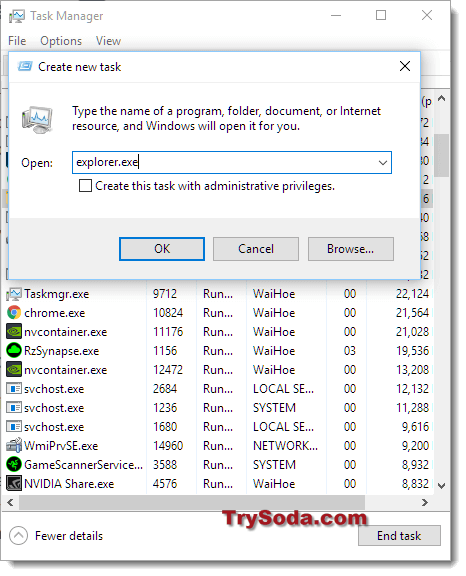Click the WmiPrvSE.exe process icon
This screenshot has width=466, height=576.
pos(14,446)
